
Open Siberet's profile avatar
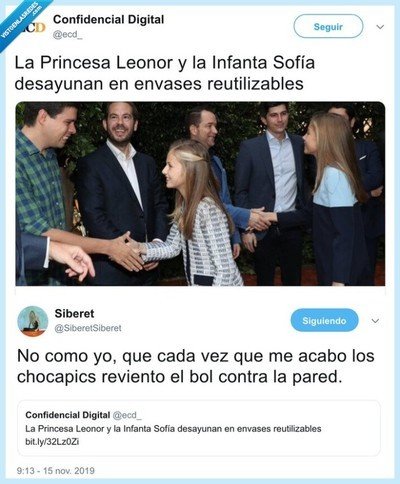click(33, 321)
